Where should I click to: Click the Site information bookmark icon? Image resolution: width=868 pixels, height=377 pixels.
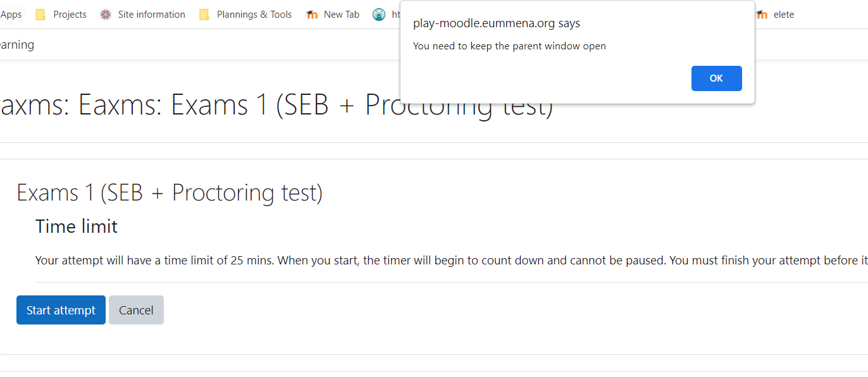[x=104, y=14]
